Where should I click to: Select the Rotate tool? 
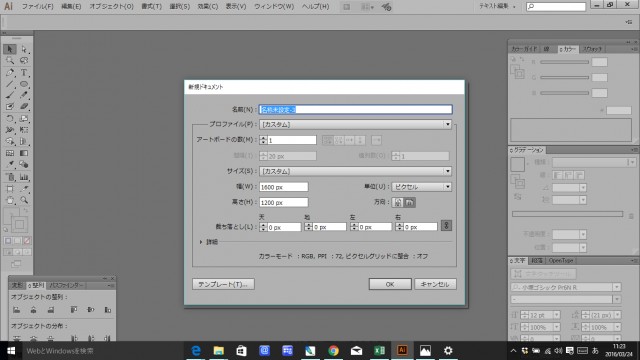(x=10, y=118)
